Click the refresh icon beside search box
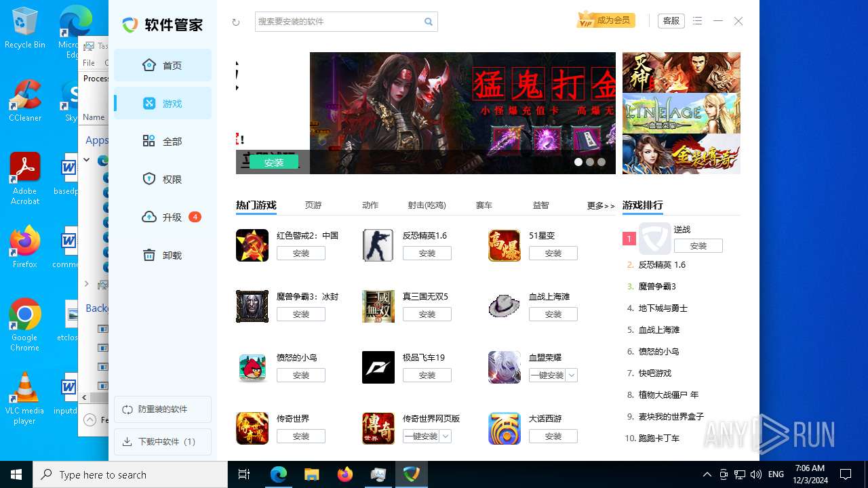The image size is (868, 488). click(x=235, y=22)
